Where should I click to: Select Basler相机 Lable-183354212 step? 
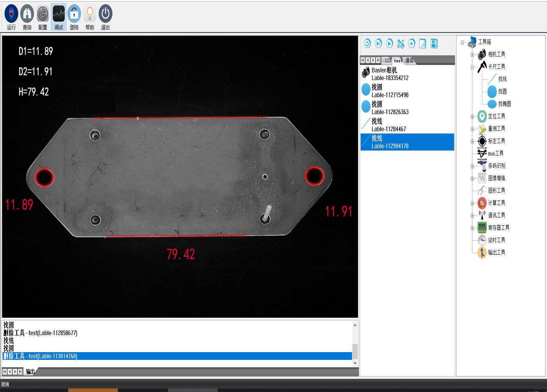407,74
